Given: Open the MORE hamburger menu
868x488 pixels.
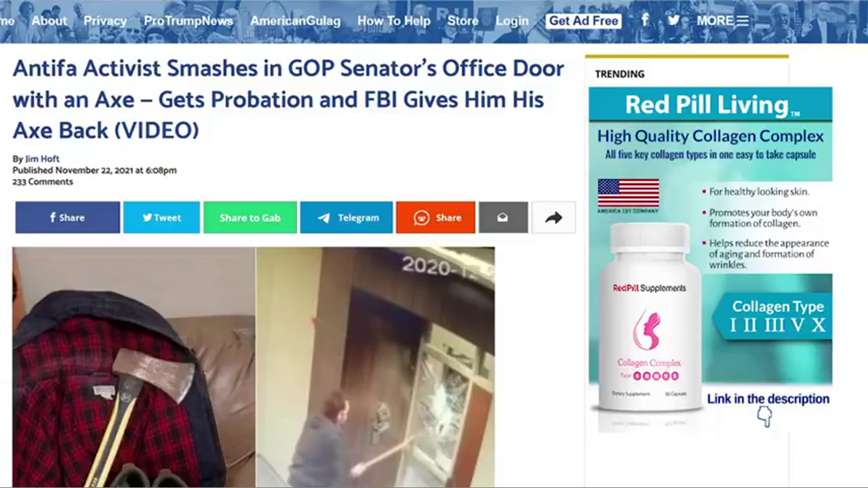Looking at the screenshot, I should [x=723, y=21].
